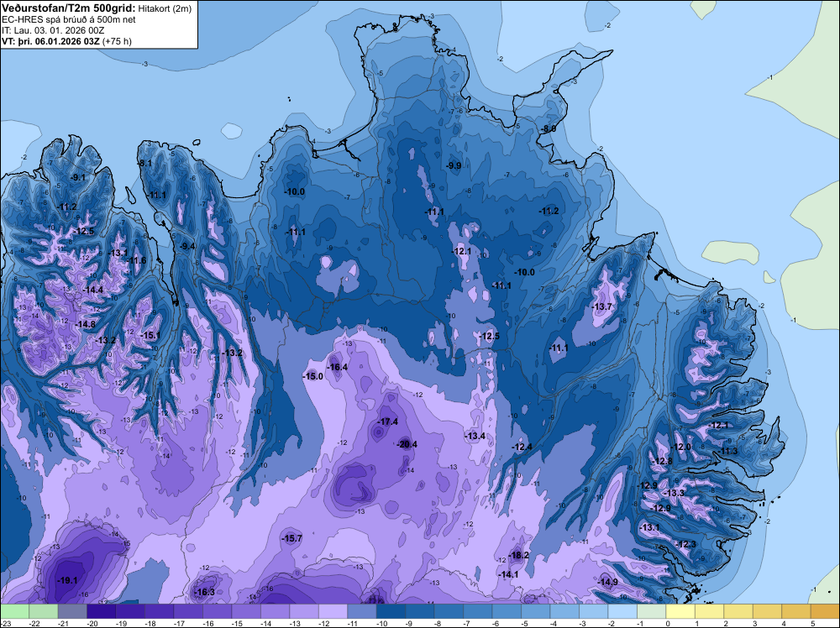This screenshot has width=840, height=628.
Task: Select the orange legend swatch labelled 5
Action: [x=825, y=611]
